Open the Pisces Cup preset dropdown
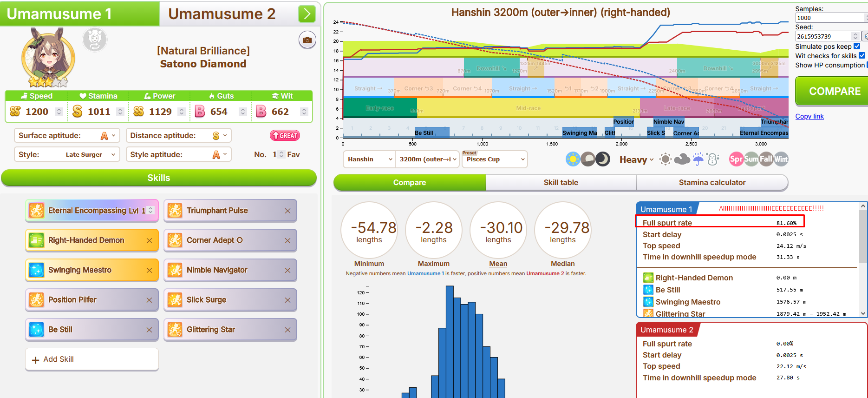 (x=495, y=159)
